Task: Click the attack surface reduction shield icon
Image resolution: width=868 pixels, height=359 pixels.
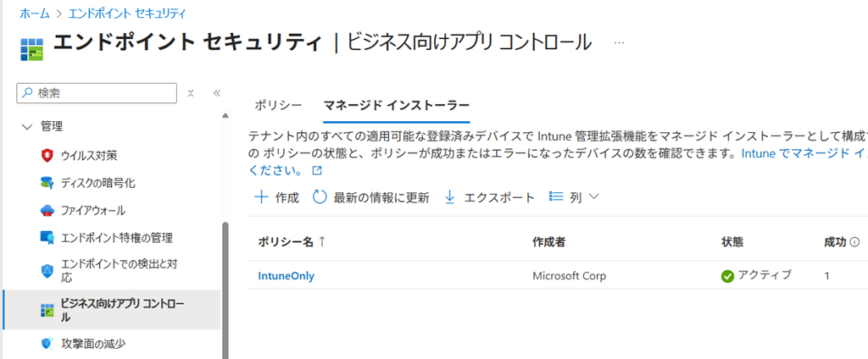Action: 47,343
